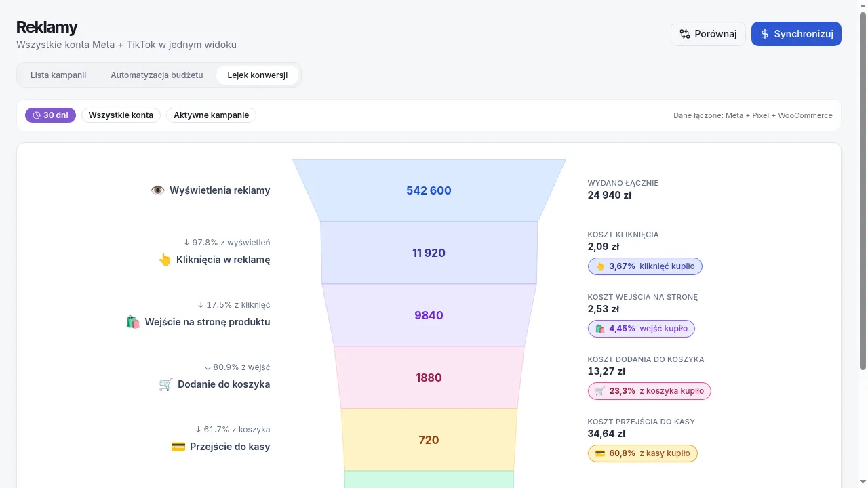This screenshot has height=488, width=868.
Task: Open the Automatyzacja budżetu tab
Action: [x=157, y=75]
